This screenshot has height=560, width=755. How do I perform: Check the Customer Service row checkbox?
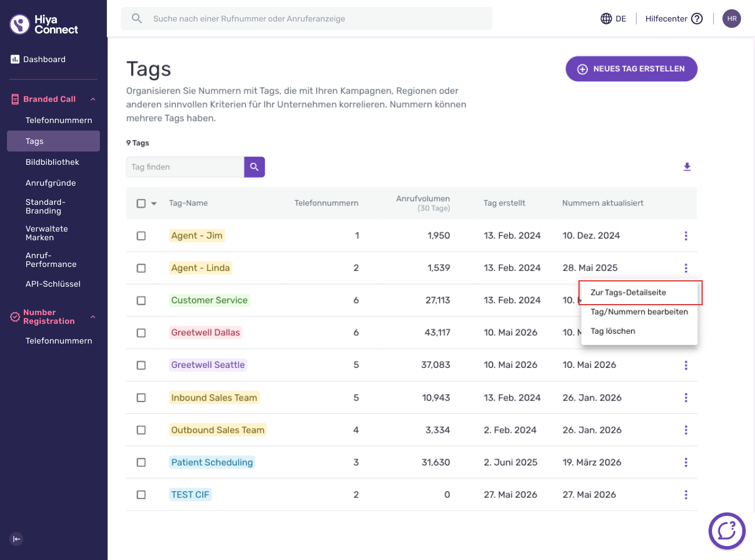click(x=141, y=301)
